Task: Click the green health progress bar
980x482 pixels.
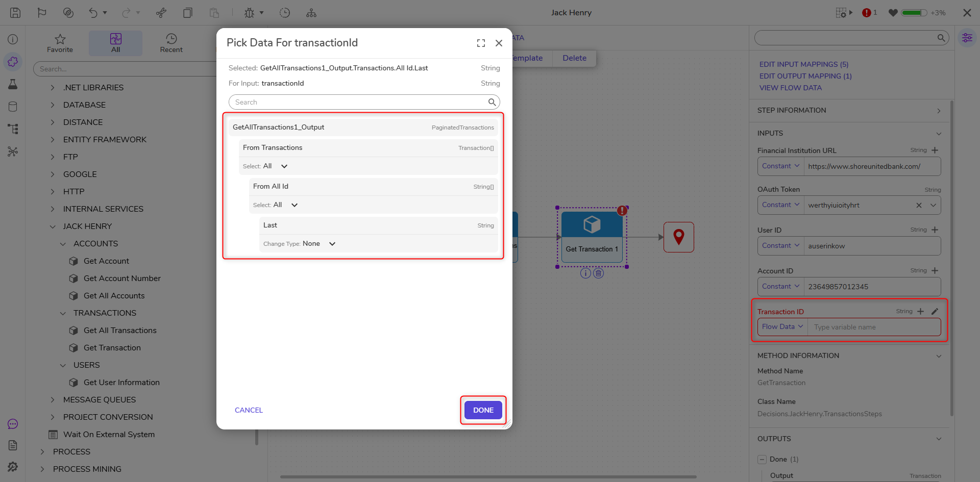Action: click(x=914, y=13)
